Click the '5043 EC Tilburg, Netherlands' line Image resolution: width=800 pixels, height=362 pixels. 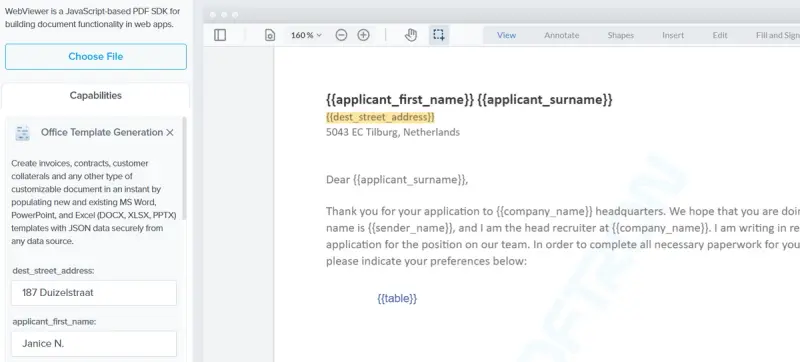point(393,133)
